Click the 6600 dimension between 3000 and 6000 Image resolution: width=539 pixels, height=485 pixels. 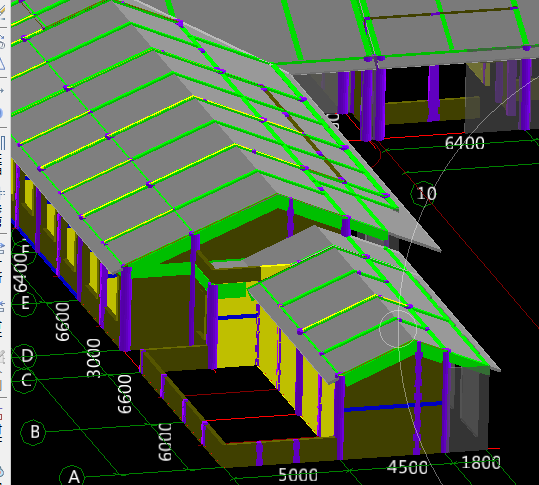(x=124, y=394)
